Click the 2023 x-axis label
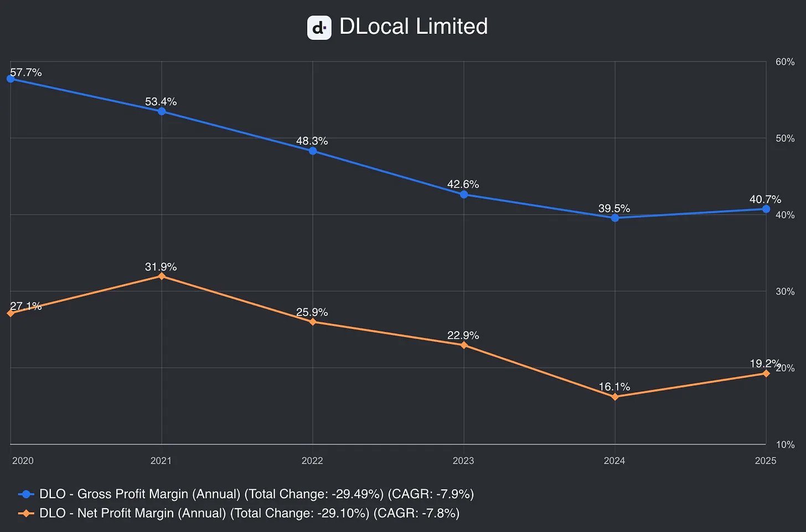The height and width of the screenshot is (532, 806). 463,461
